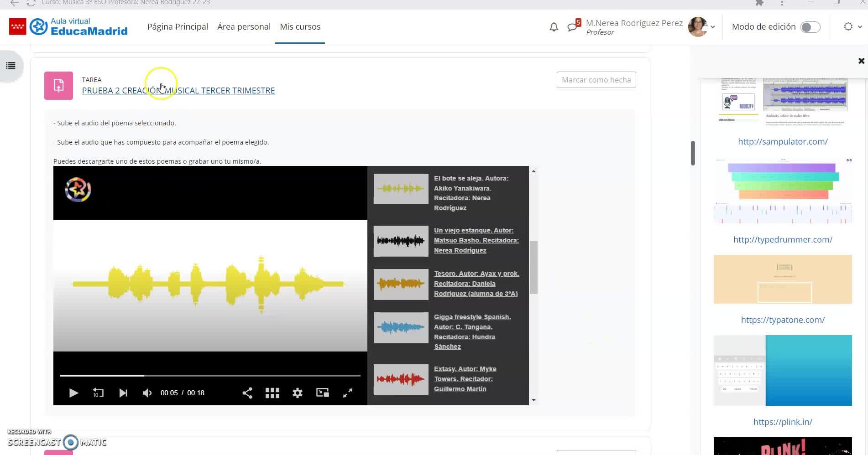Mute the player volume
Viewport: 868px width, 455px height.
147,393
